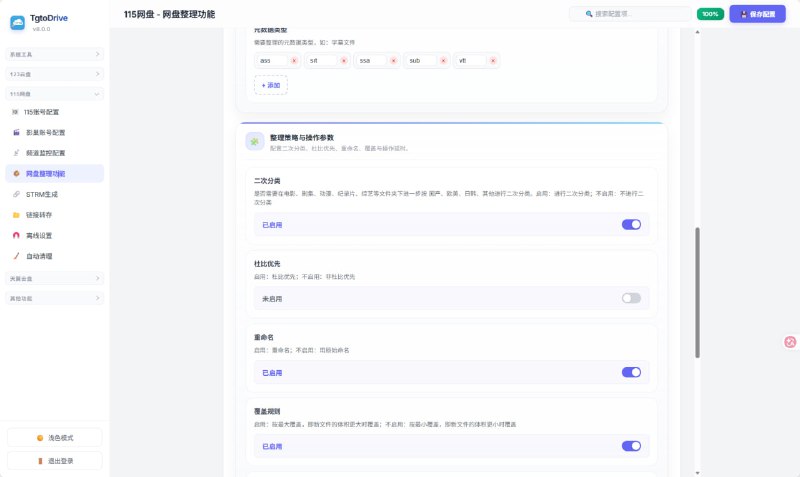Click the scrollbar up arrow
Screen dimensions: 800x477
(697, 32)
